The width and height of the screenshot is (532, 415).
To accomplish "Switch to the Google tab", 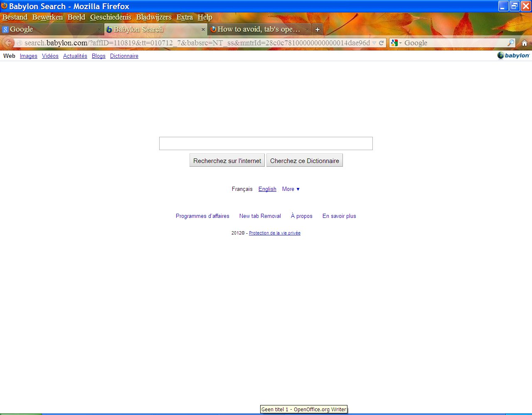I will [52, 29].
